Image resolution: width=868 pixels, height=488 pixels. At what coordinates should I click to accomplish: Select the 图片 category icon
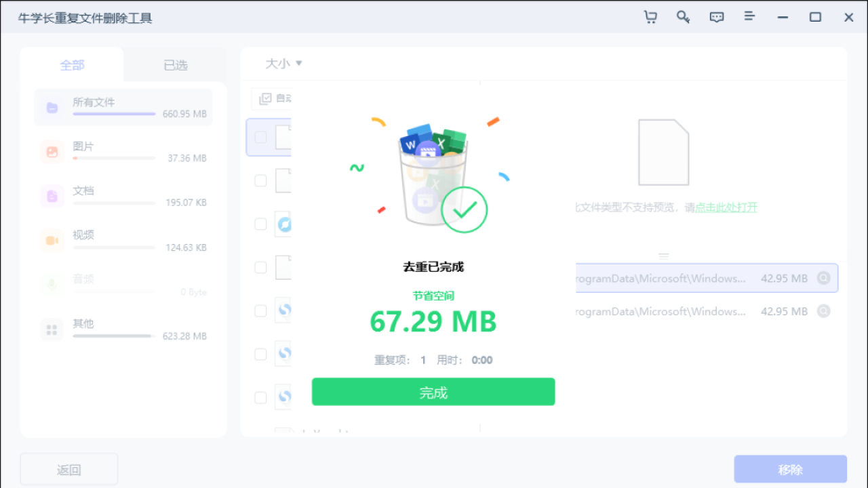[x=52, y=151]
